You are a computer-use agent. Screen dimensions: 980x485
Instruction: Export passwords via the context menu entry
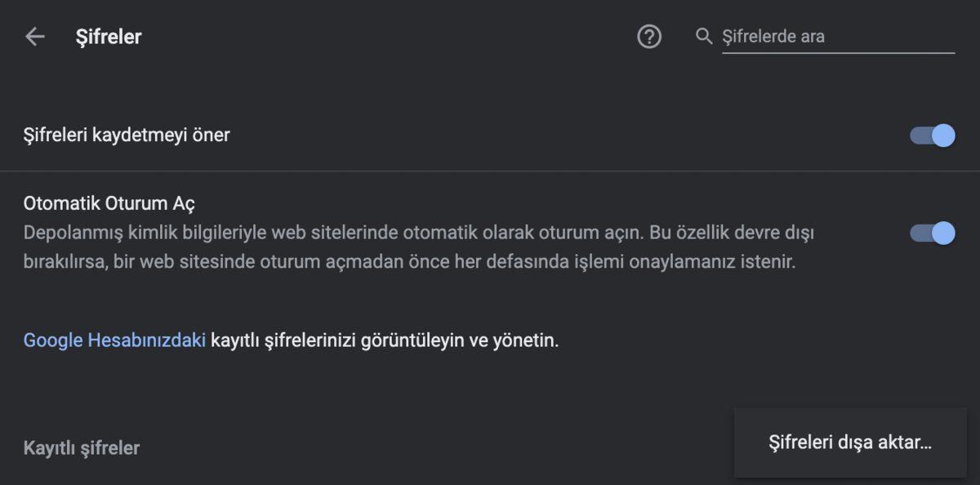(x=851, y=441)
